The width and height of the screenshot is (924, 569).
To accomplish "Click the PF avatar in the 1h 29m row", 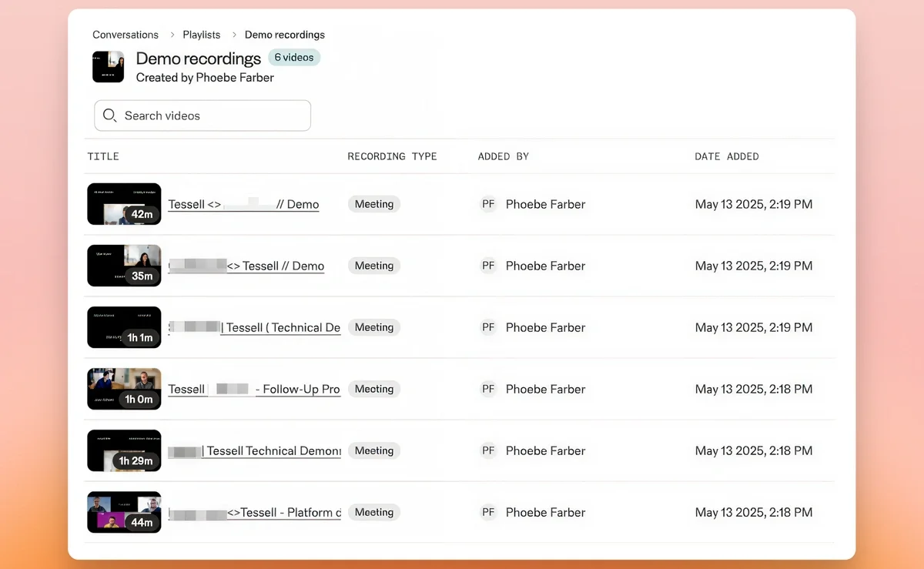I will tap(488, 450).
